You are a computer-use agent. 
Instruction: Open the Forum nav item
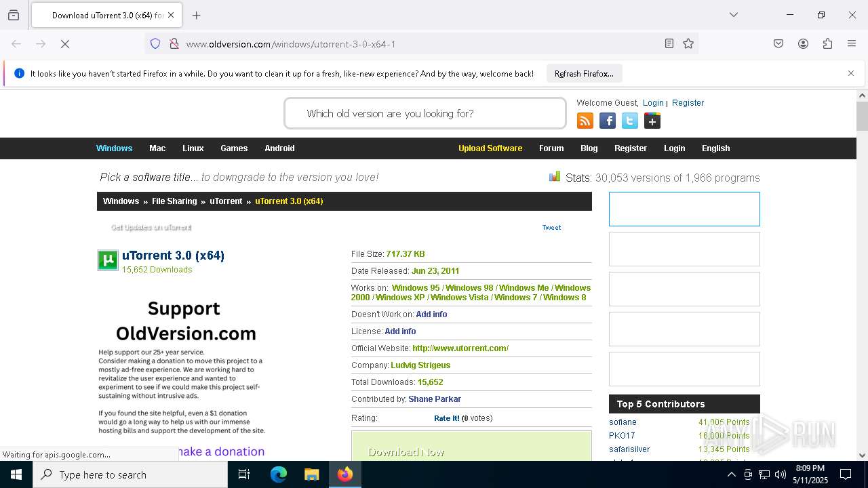tap(551, 148)
